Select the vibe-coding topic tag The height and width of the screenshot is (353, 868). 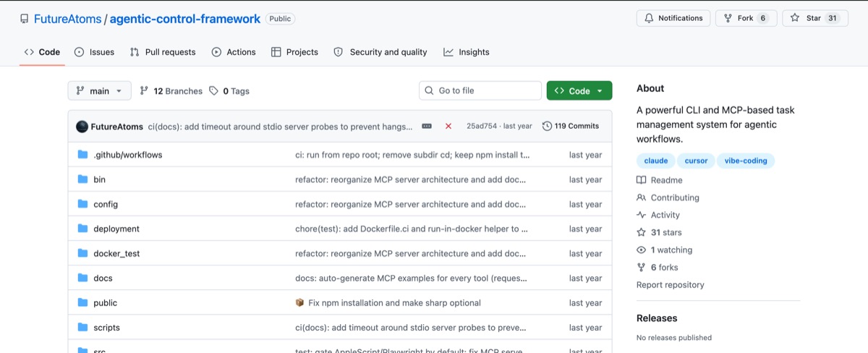(746, 161)
